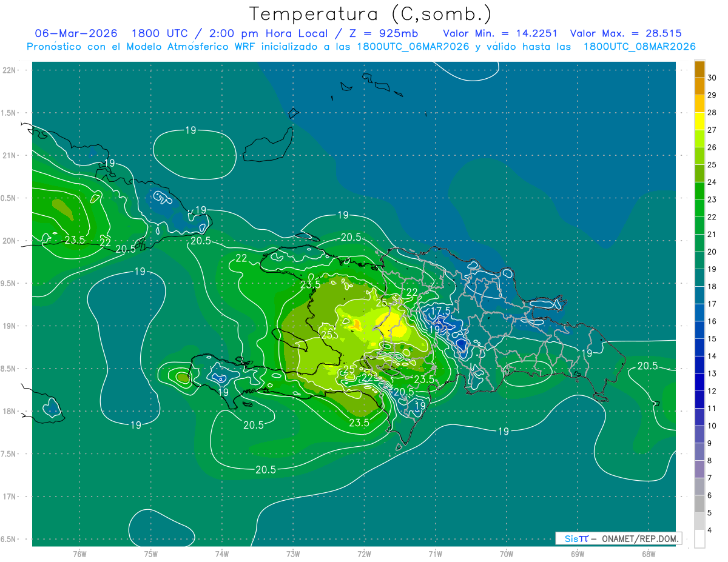Screen dimensions: 728x562
Task: Choose the amber legend swatch between 28 and 29
Action: [x=699, y=104]
